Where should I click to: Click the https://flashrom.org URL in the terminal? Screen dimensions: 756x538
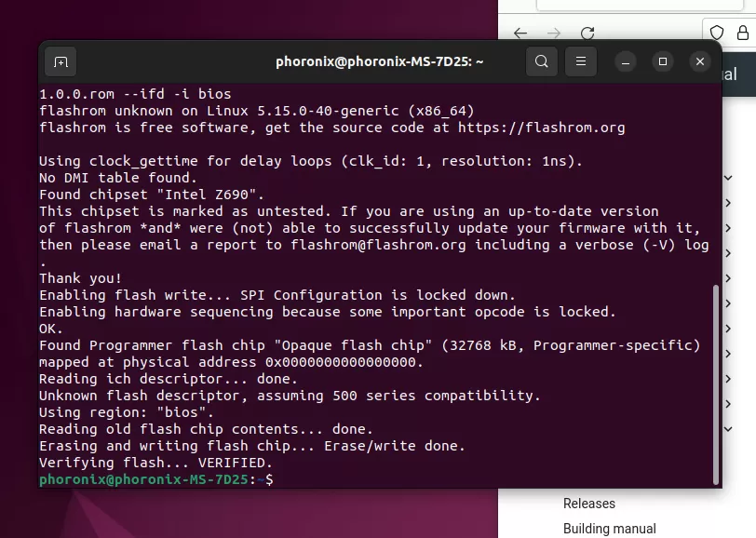pos(542,128)
